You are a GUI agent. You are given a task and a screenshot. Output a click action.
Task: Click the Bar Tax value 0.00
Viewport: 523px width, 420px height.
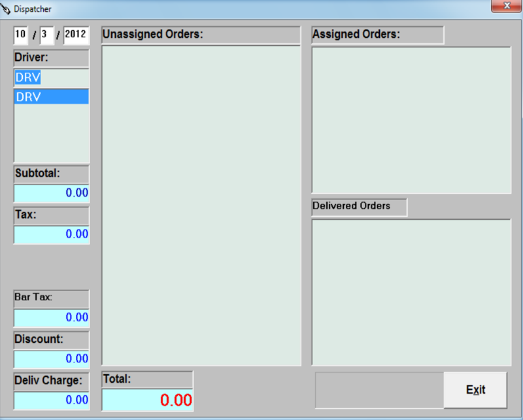(52, 317)
